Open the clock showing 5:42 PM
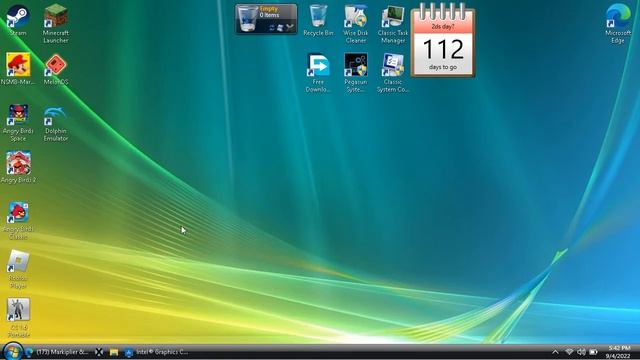 pos(619,352)
